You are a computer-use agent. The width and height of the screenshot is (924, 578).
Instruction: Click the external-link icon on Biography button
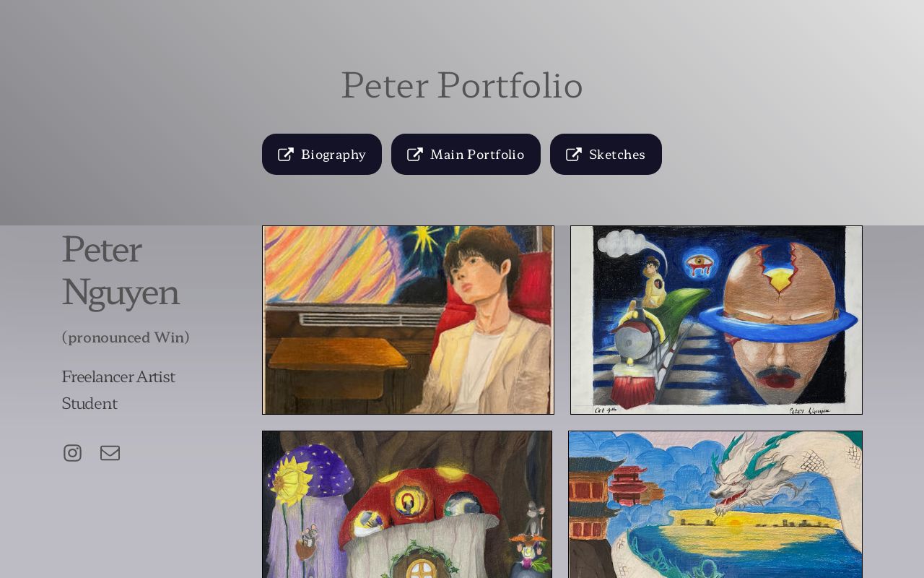point(286,154)
